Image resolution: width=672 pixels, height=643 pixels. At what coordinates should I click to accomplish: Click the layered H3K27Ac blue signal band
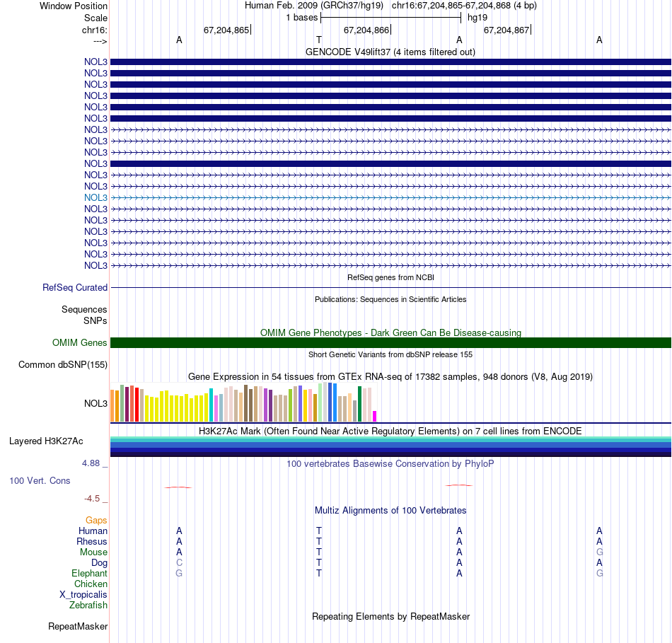pos(390,446)
